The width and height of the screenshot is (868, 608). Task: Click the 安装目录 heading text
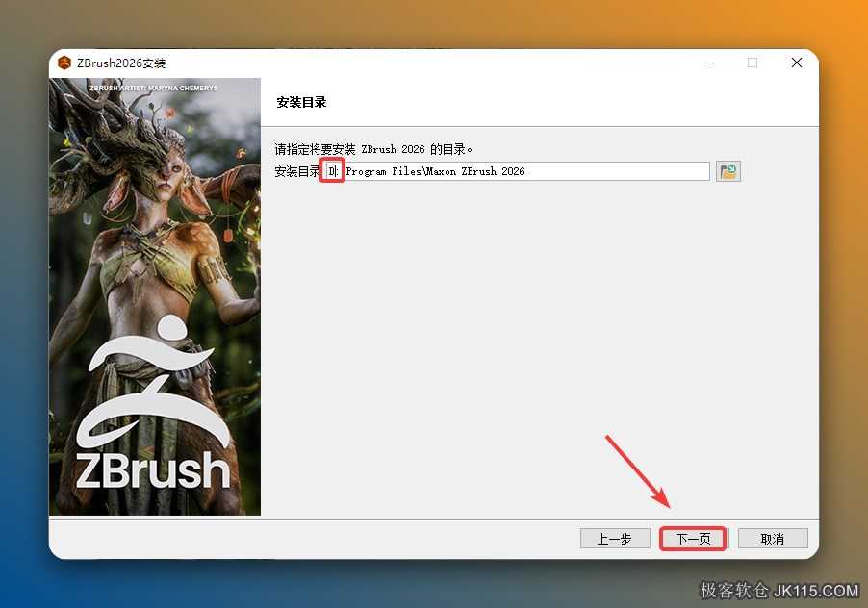pyautogui.click(x=301, y=102)
